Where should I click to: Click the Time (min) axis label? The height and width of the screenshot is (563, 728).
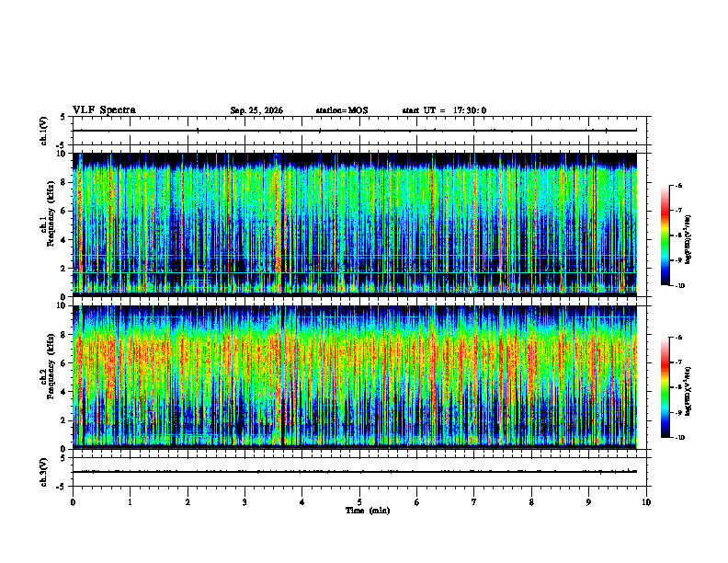(368, 511)
